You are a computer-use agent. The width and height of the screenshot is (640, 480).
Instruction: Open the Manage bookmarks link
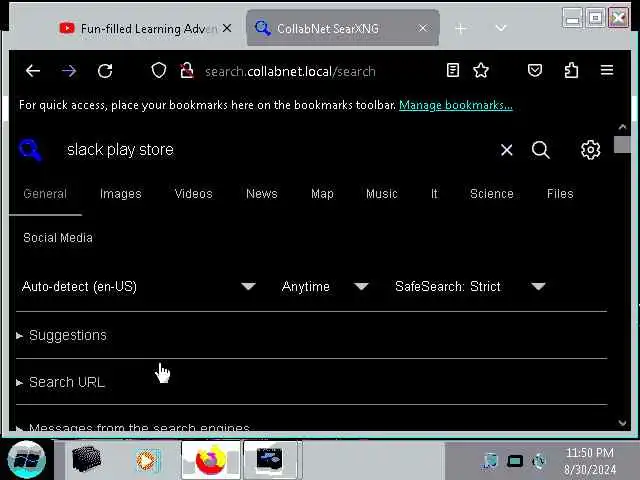click(x=456, y=105)
